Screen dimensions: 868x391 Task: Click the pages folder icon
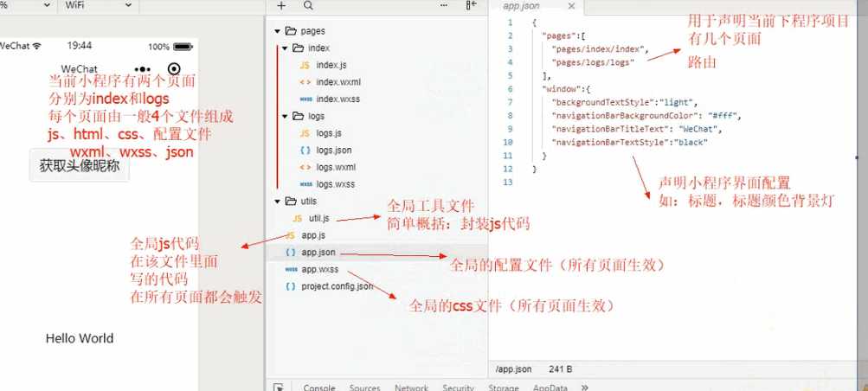tap(291, 31)
